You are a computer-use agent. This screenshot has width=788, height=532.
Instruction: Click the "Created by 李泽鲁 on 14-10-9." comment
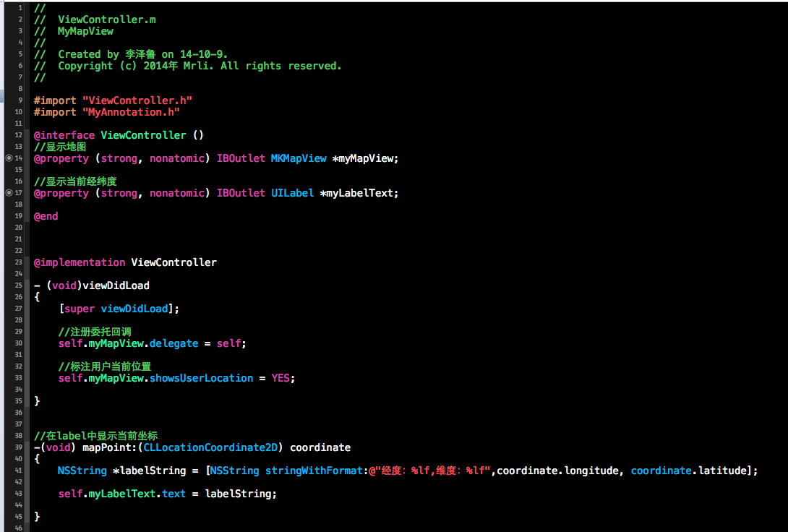142,54
